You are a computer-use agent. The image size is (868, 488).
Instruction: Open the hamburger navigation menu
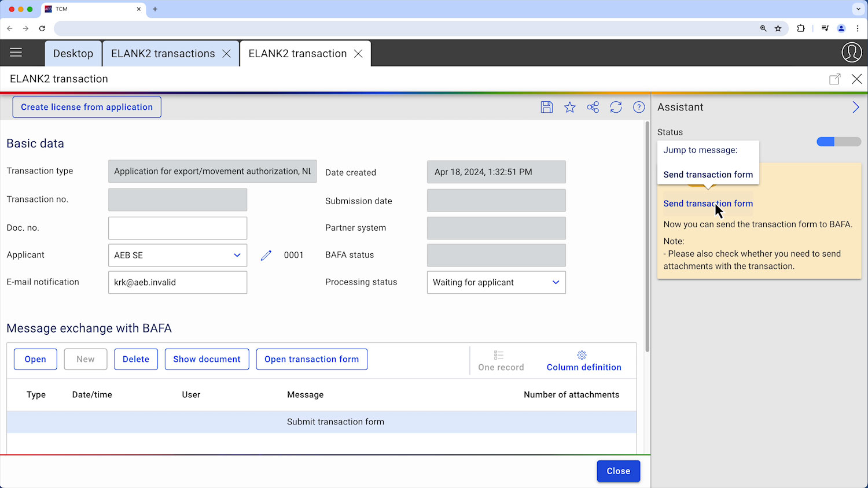16,52
